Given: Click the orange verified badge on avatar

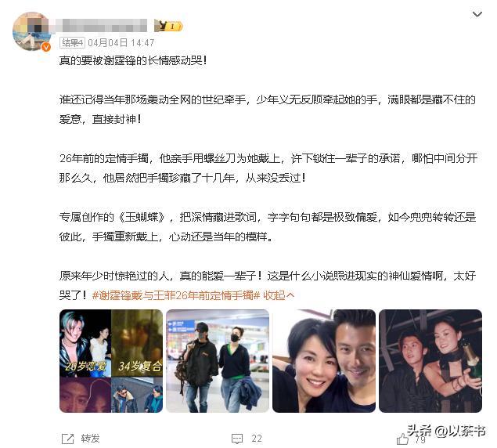Looking at the screenshot, I should 46,47.
